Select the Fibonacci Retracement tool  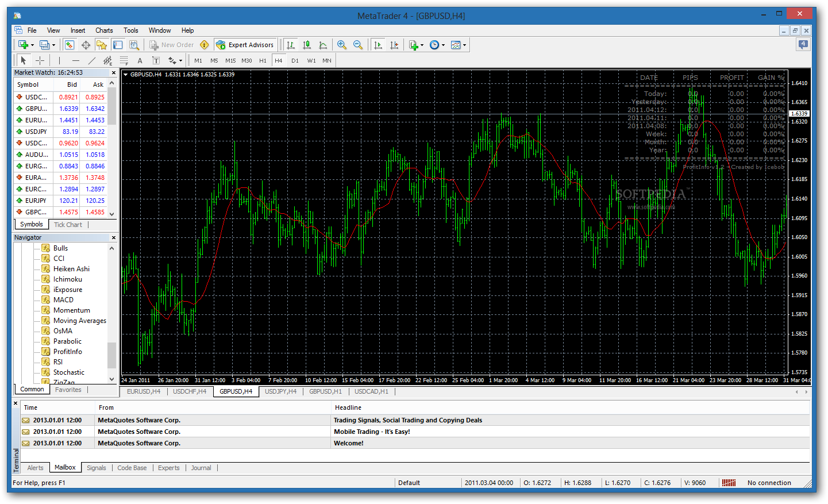(124, 60)
